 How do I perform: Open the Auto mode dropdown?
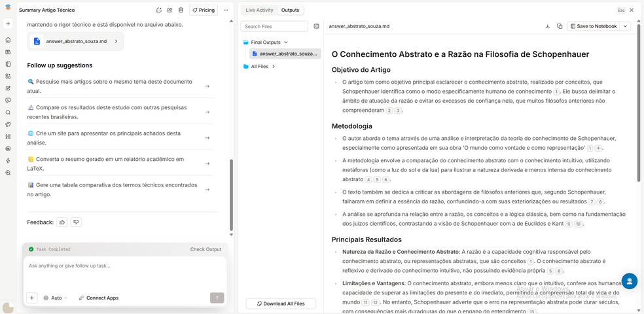coord(56,298)
